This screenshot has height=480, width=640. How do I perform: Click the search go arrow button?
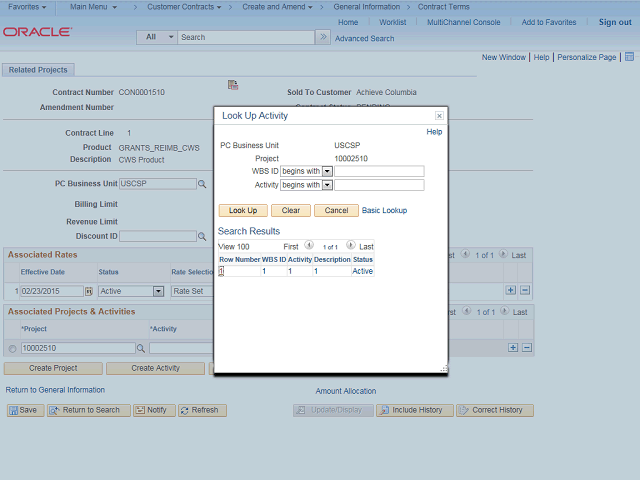coord(323,37)
